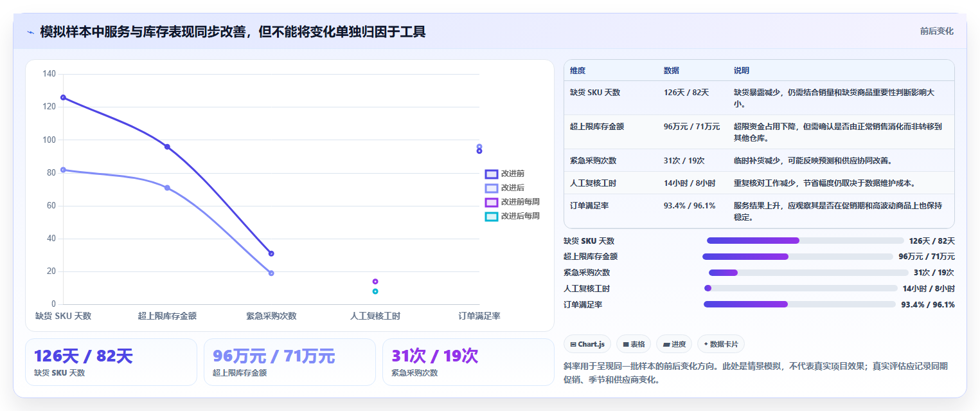Click the progress bar for 紧急采购次数
Screen dimensions: 980x411
[x=808, y=273]
